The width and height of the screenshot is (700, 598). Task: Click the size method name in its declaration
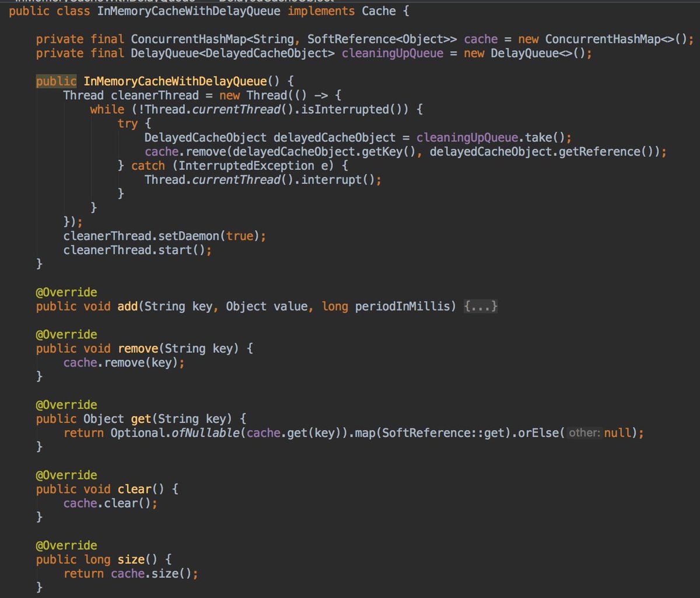click(131, 559)
